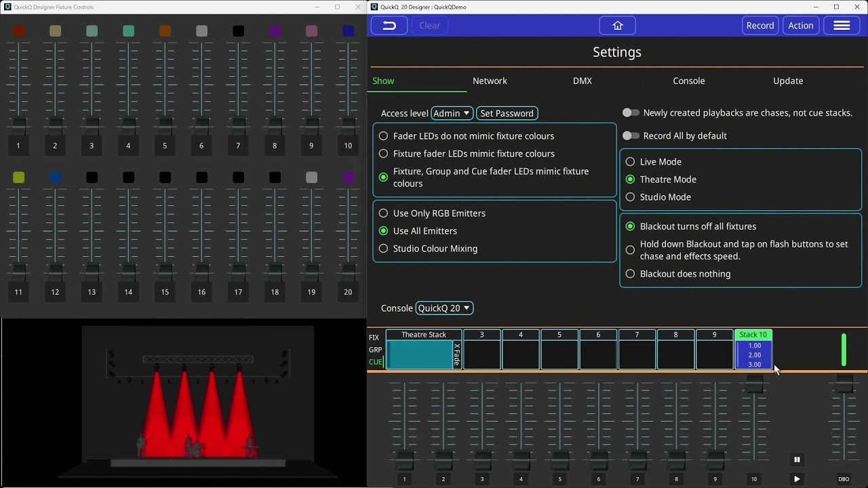Click the undo arrow icon
Viewport: 868px width, 488px height.
coord(389,25)
